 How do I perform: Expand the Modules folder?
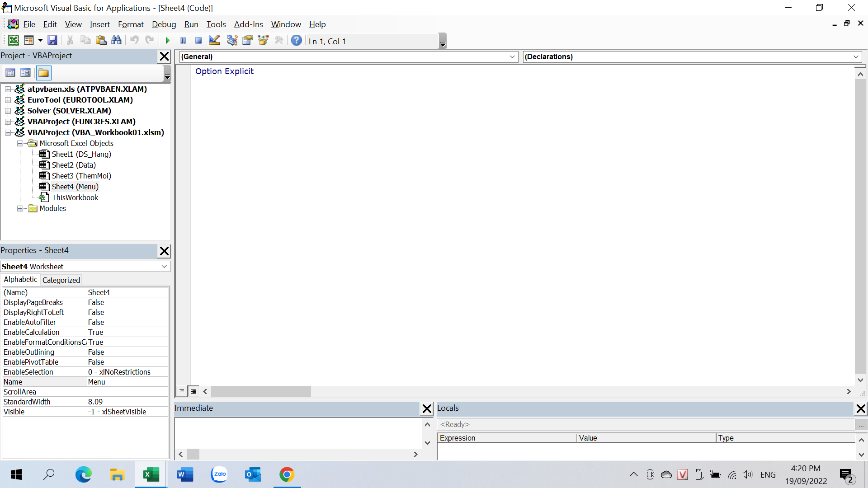pos(20,208)
